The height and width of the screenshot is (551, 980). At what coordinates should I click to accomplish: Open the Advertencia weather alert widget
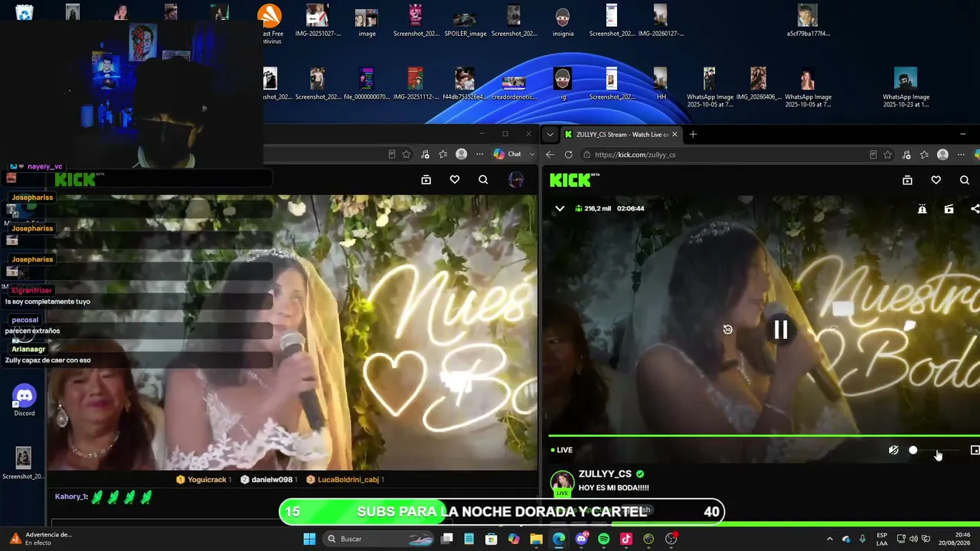pyautogui.click(x=41, y=539)
